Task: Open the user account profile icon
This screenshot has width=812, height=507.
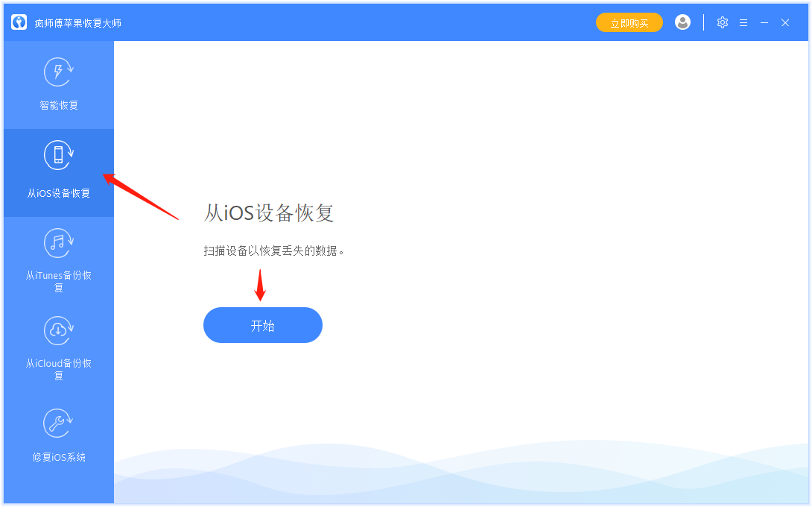Action: (682, 22)
